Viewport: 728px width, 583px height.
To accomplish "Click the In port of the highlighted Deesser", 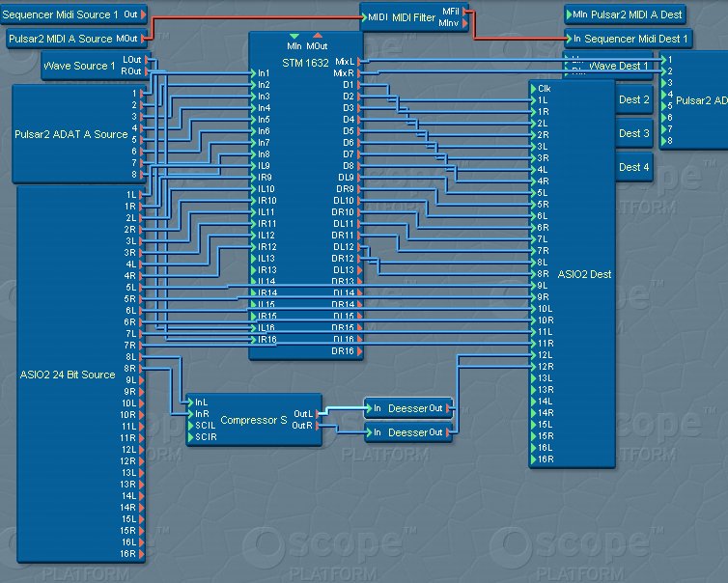I will tap(370, 408).
